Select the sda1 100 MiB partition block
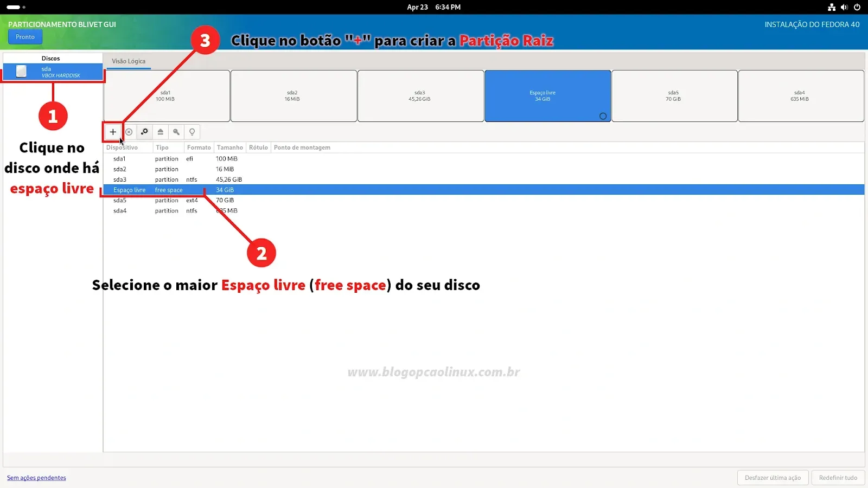Image resolution: width=868 pixels, height=488 pixels. [x=167, y=96]
